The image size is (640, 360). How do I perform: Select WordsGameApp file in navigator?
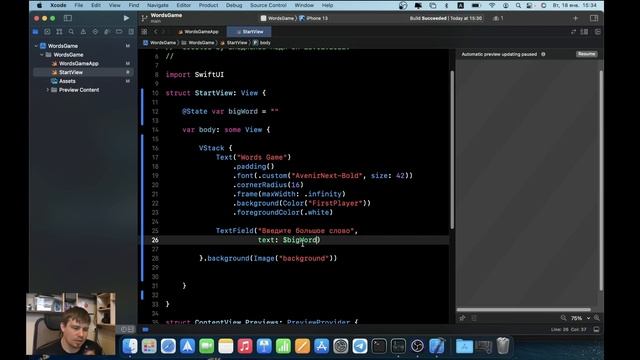(x=78, y=64)
